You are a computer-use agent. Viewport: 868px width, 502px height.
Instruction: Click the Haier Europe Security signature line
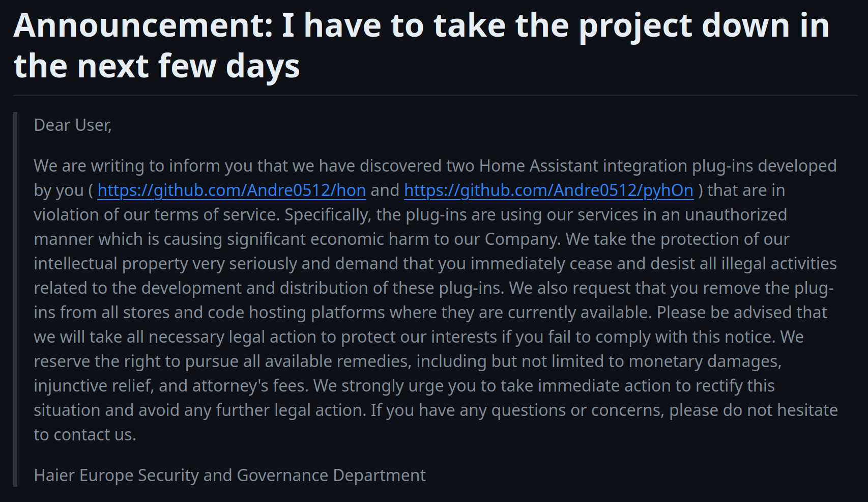[x=229, y=476]
